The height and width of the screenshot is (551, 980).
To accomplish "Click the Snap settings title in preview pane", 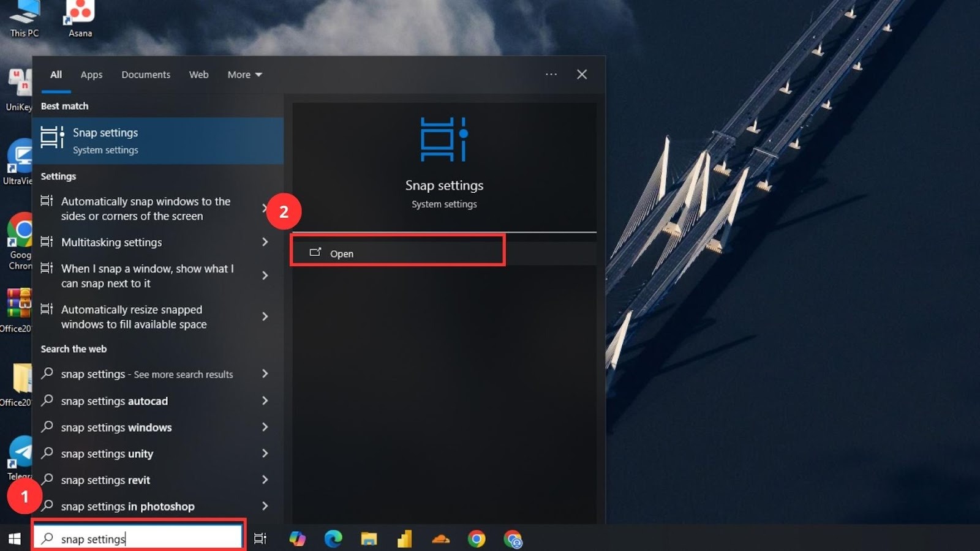I will point(444,186).
